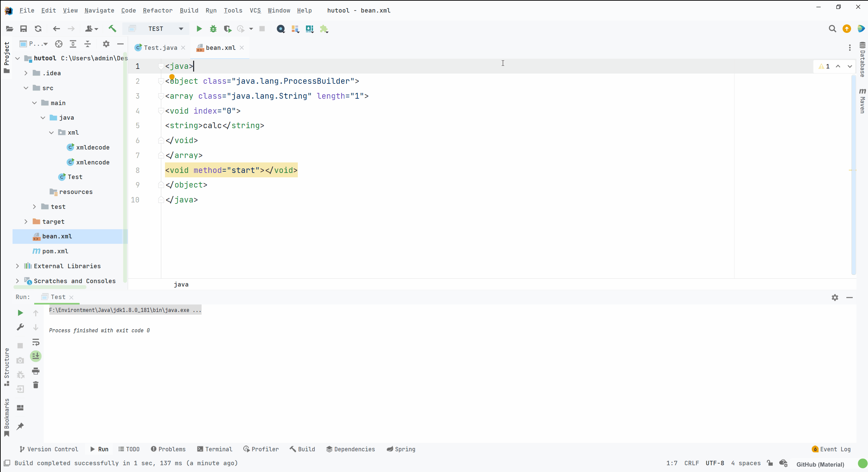This screenshot has width=868, height=472.
Task: Open Run panel settings gear
Action: click(835, 297)
